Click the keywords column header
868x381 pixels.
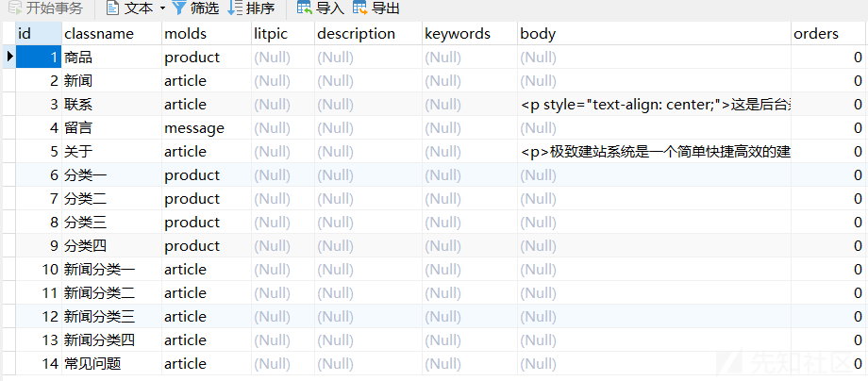click(x=458, y=34)
